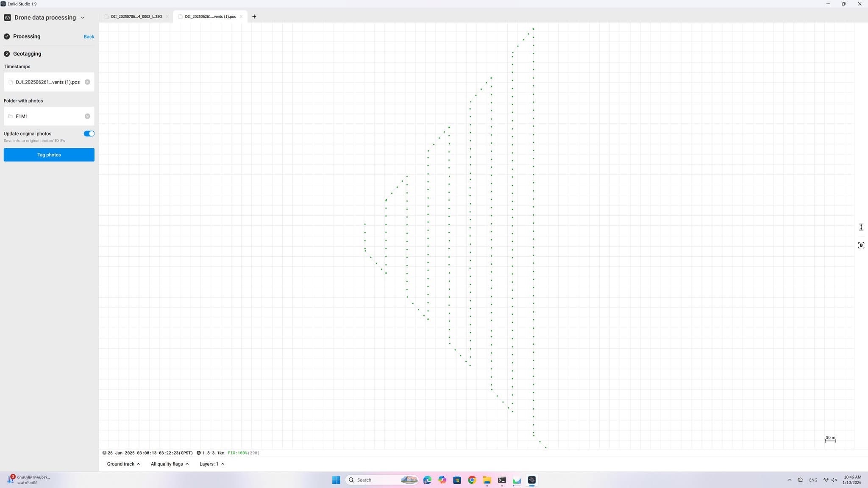Click the F1M1 folder input field

(49, 116)
